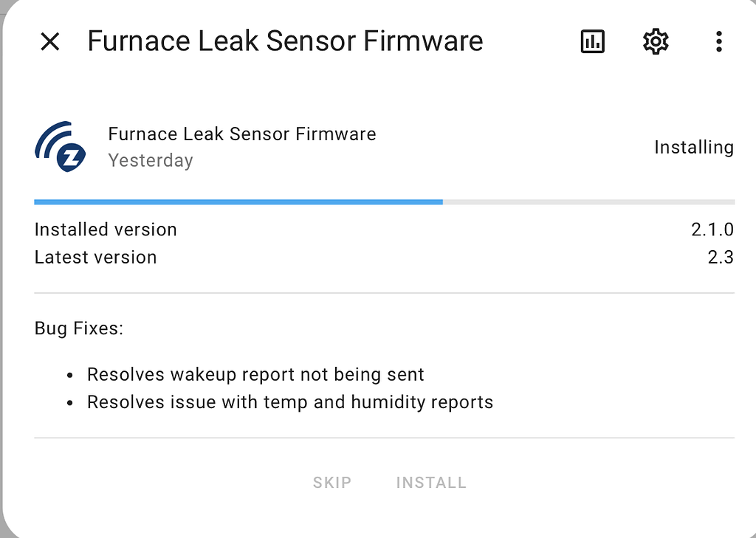
Task: Click the SKIP button
Action: [331, 482]
